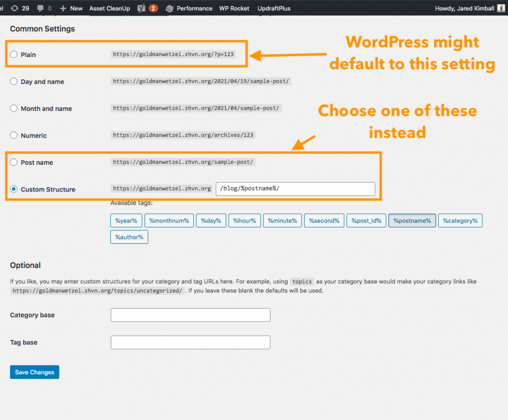Click the Numeric example URL ending archives/123
Screen dimensions: 508x420
point(183,135)
